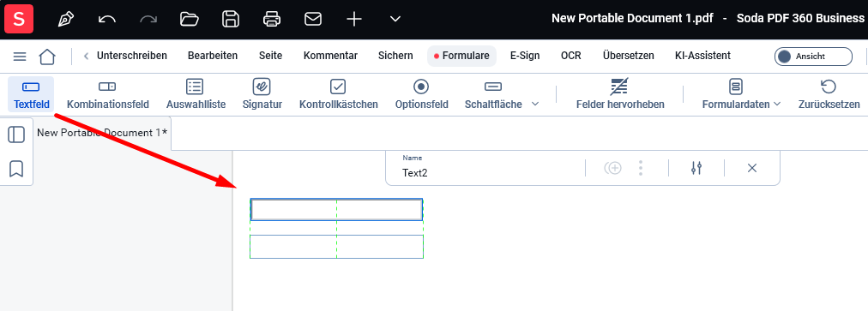Open the bookmarks sidebar icon
This screenshot has width=868, height=311.
16,168
